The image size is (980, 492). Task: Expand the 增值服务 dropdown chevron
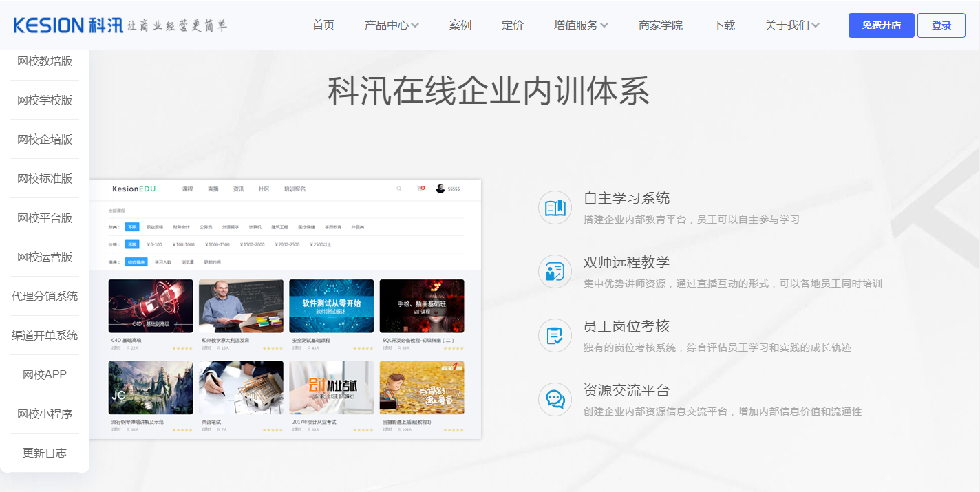coord(604,25)
